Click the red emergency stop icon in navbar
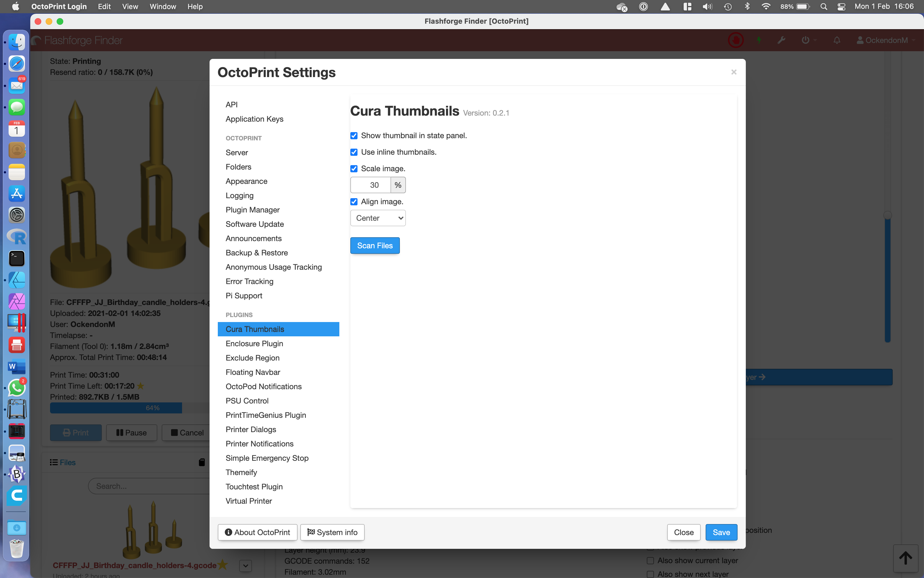 pos(735,40)
